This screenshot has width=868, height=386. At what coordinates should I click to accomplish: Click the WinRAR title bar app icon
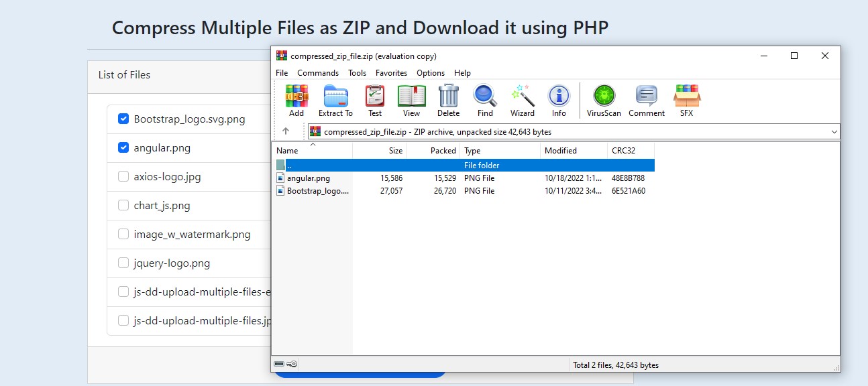pyautogui.click(x=282, y=56)
